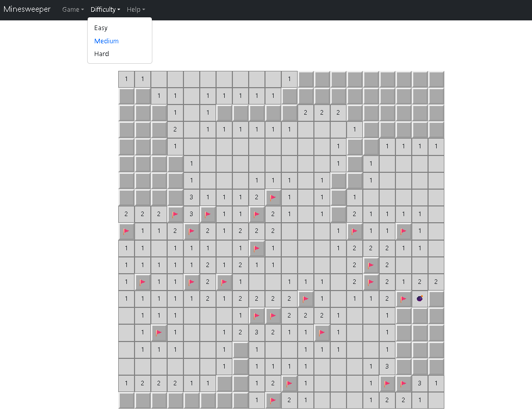Click the flag beside the 3 in the bottom-right
Screen dimensions: 532x419
404,383
